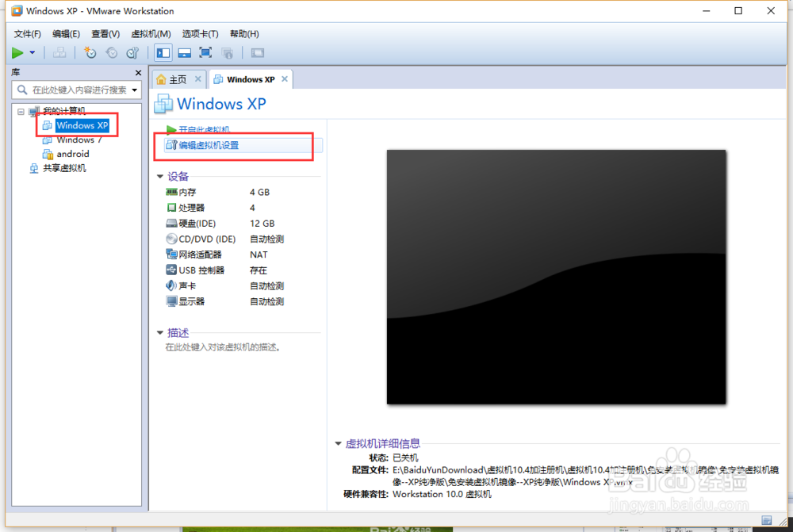
Task: Select android VM in the library tree
Action: [x=73, y=154]
